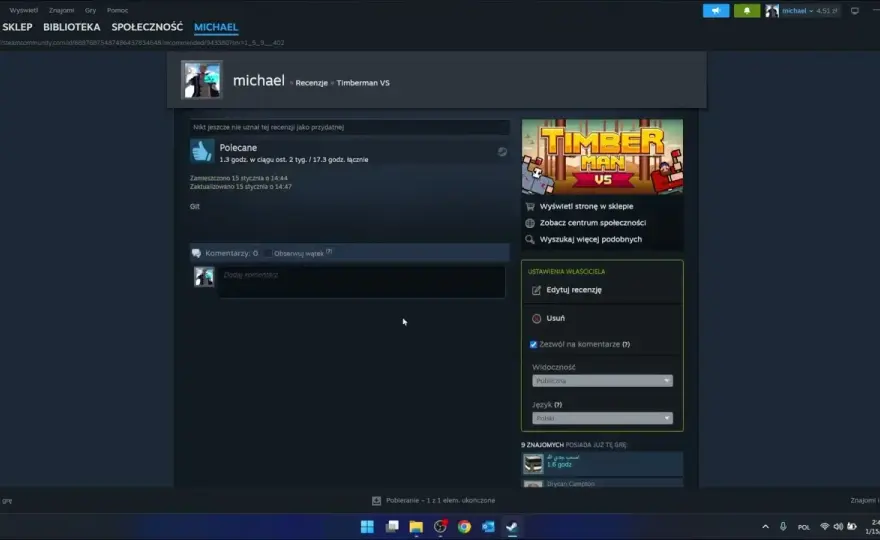Viewport: 880px width, 540px height.
Task: Open the Pomoc menu
Action: point(117,10)
